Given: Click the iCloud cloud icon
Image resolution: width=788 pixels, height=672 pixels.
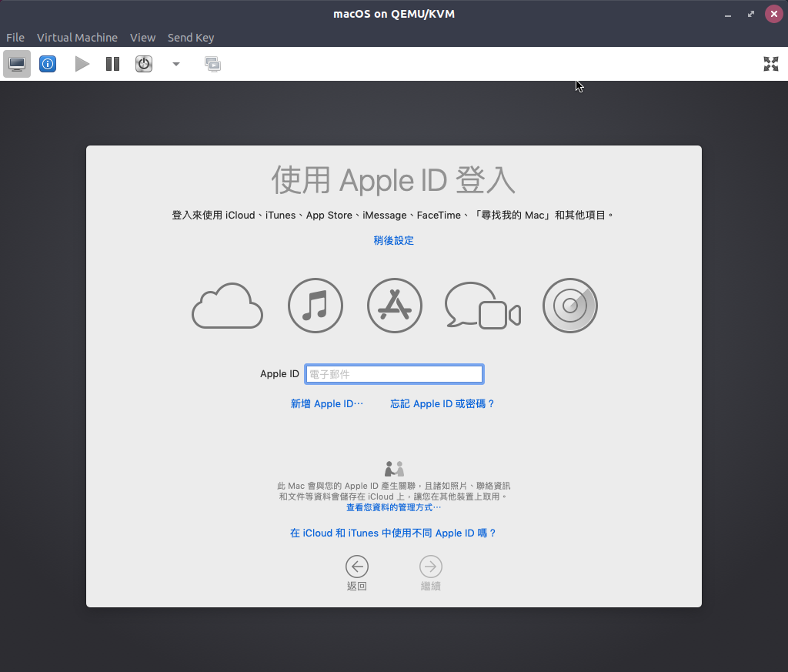Looking at the screenshot, I should tap(227, 306).
